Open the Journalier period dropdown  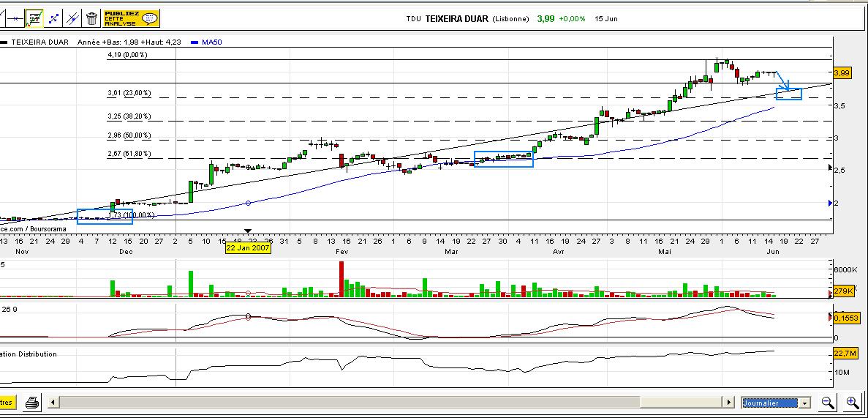click(x=776, y=403)
